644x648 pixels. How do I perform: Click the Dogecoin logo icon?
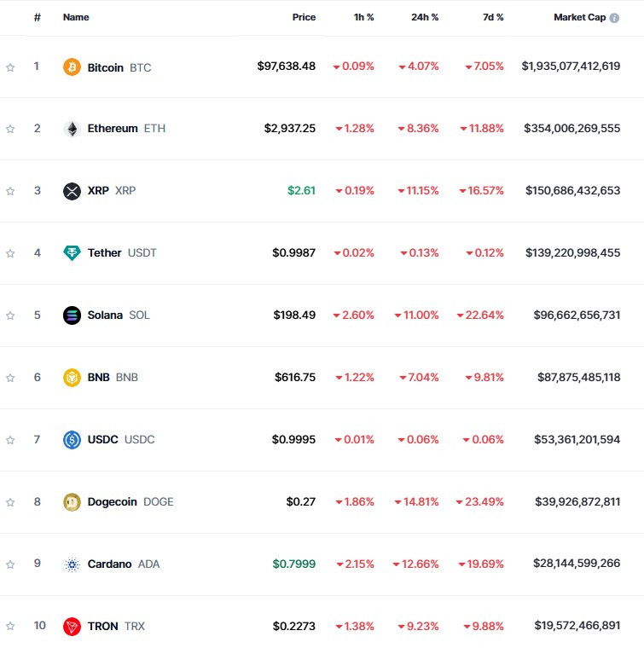[x=73, y=502]
